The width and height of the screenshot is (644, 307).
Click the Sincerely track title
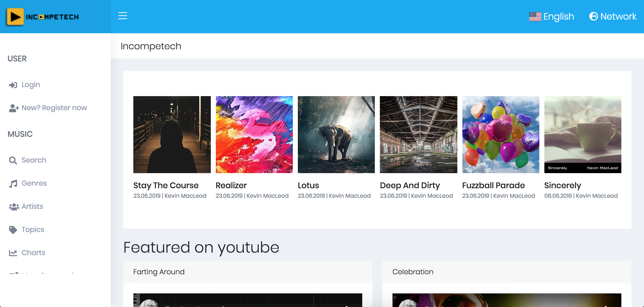click(563, 186)
